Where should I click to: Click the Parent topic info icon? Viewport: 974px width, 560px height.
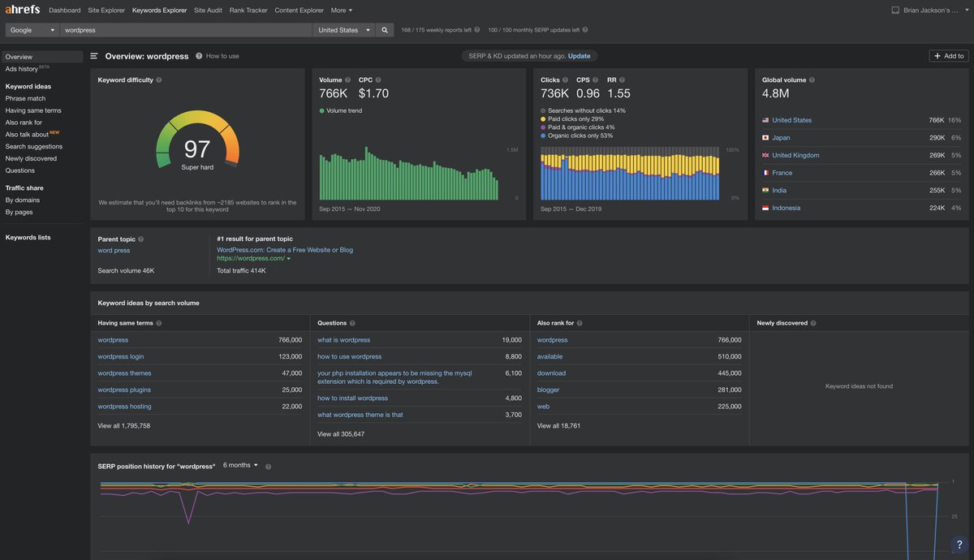coord(141,239)
